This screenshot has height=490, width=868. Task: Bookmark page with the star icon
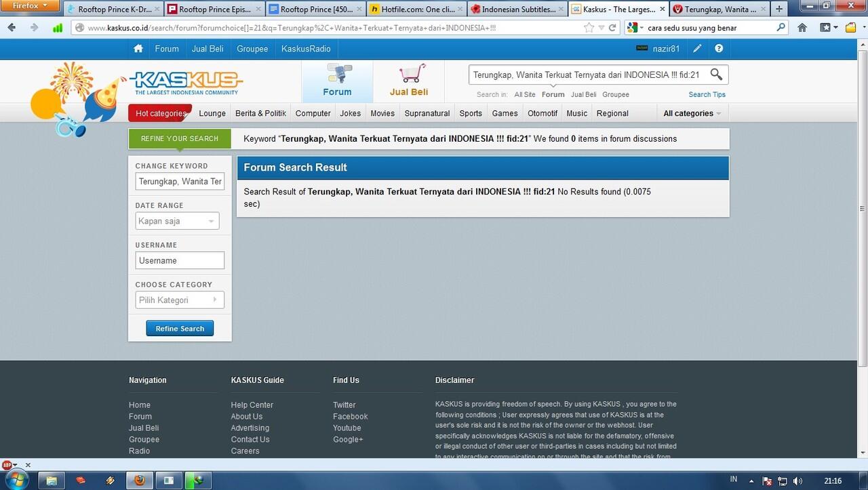coord(589,28)
